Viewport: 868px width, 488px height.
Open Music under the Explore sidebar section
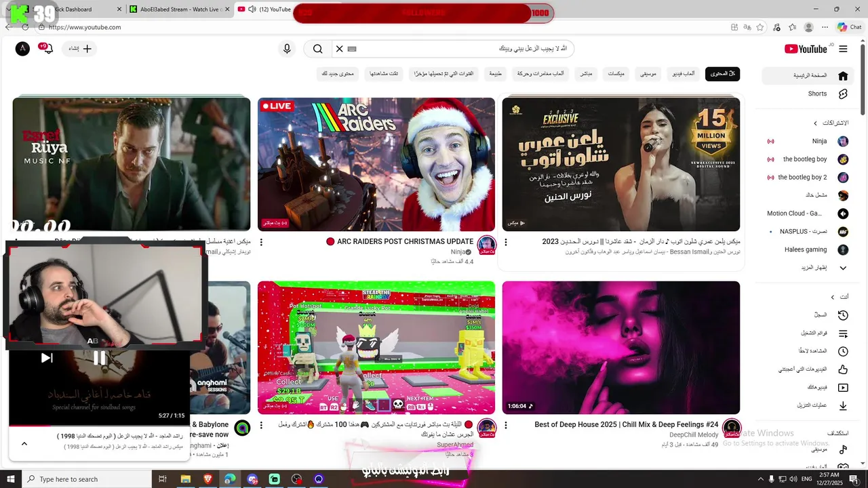pos(808,449)
